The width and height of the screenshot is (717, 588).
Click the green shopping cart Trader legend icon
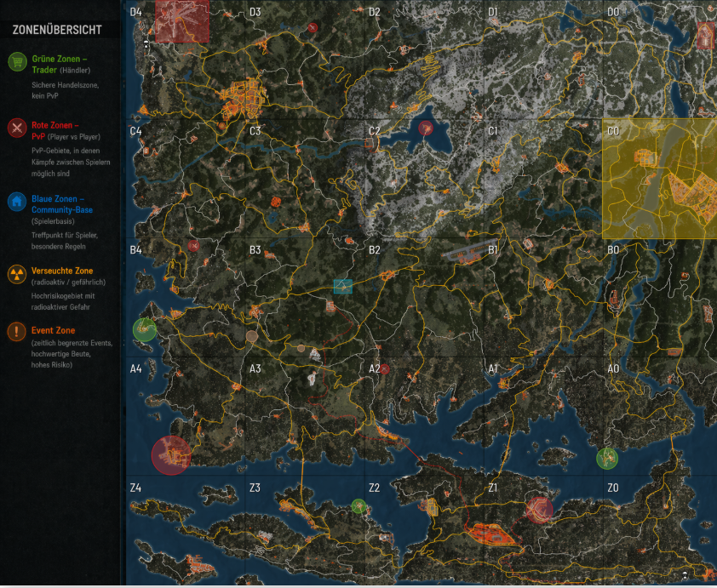point(17,61)
